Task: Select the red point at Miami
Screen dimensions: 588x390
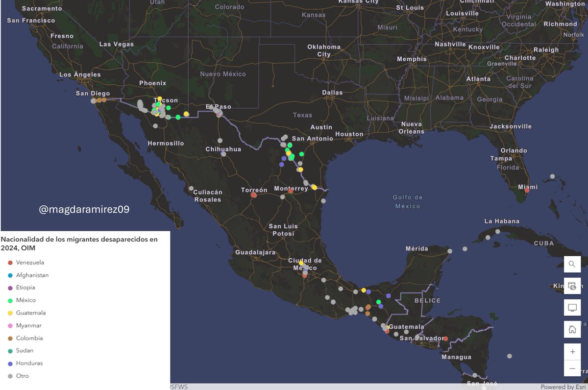Action: click(527, 190)
